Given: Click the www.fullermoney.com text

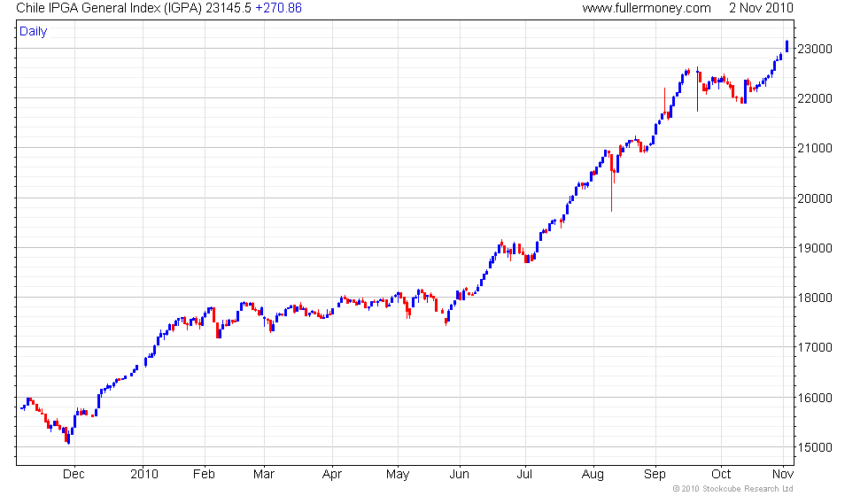Looking at the screenshot, I should click(x=647, y=8).
